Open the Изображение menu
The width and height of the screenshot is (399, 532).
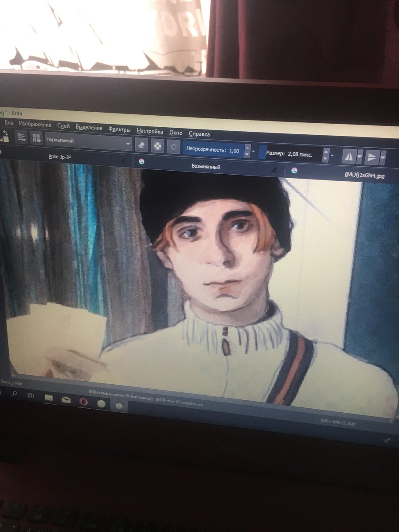click(35, 125)
